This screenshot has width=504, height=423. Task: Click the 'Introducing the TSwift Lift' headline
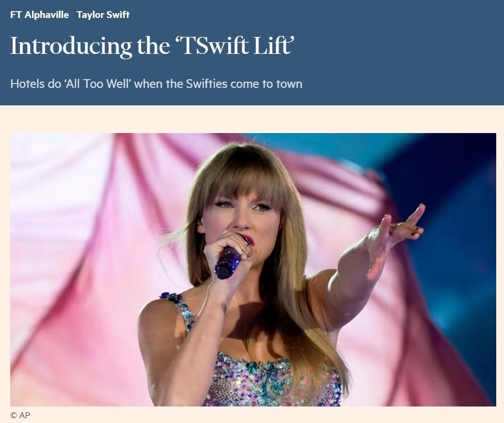click(152, 46)
